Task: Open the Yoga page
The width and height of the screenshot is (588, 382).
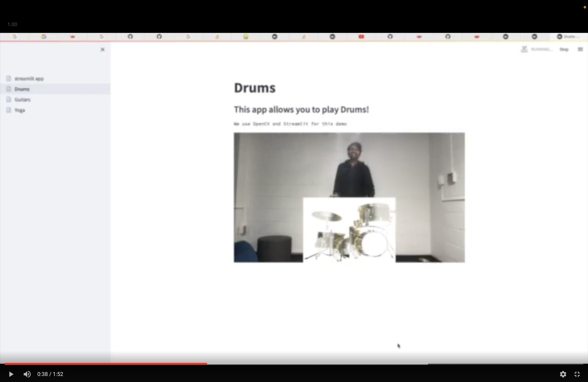Action: coord(20,110)
